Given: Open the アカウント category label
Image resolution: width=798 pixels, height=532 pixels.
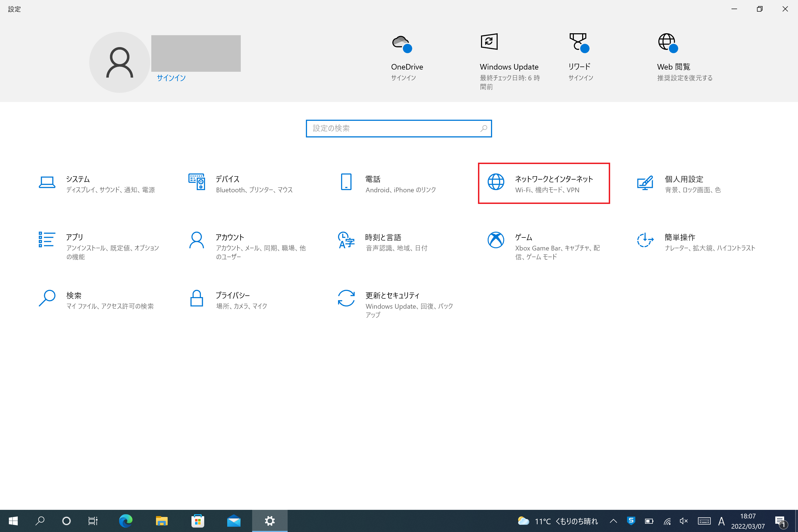Looking at the screenshot, I should (x=230, y=237).
